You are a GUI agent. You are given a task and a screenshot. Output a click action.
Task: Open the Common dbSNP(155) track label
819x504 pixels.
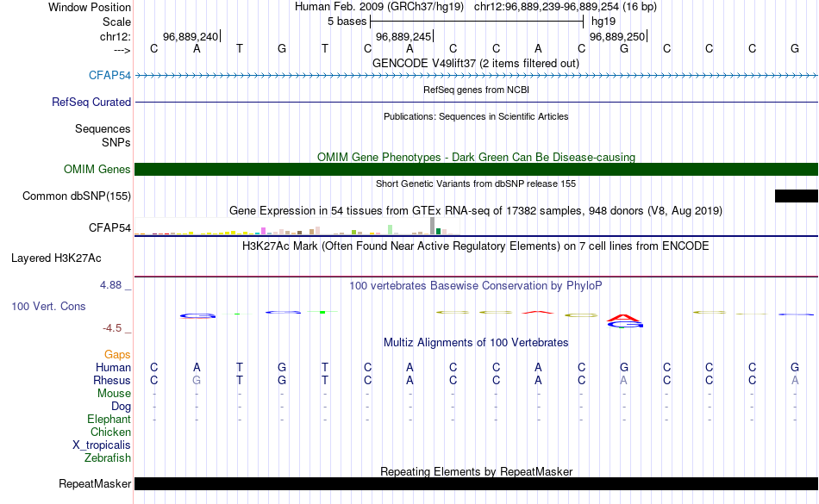[x=76, y=196]
